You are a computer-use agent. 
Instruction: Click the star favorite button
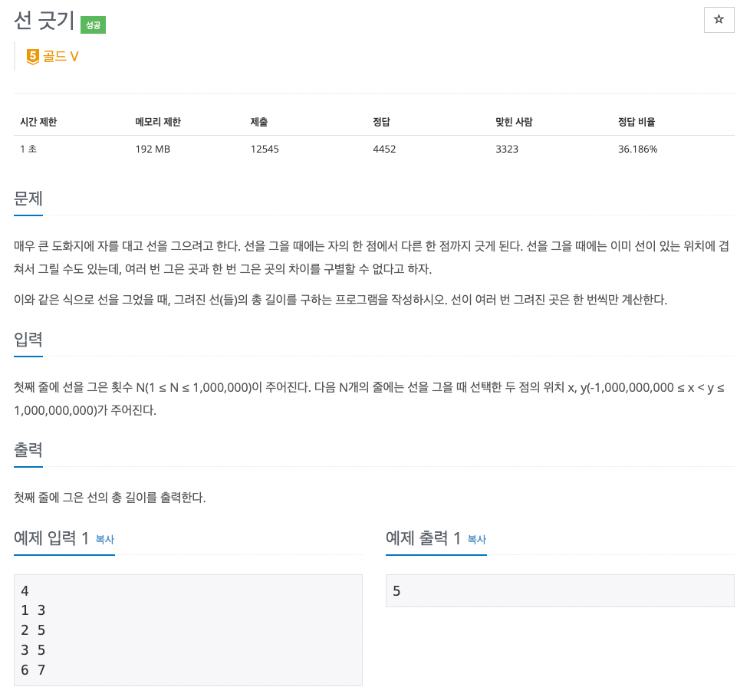tap(719, 20)
